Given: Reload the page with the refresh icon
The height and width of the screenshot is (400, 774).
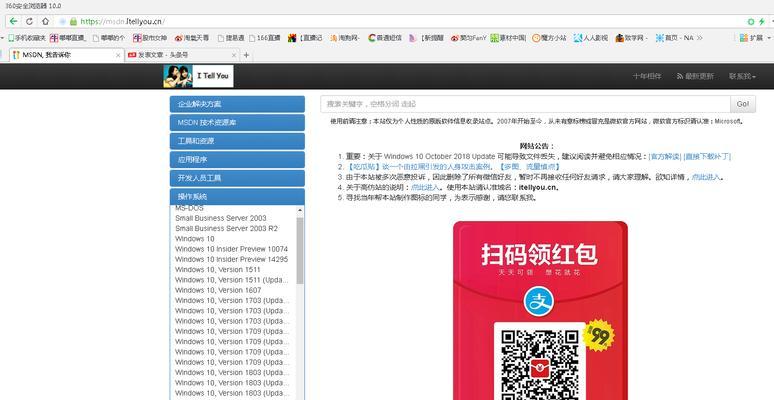Looking at the screenshot, I should [x=29, y=21].
